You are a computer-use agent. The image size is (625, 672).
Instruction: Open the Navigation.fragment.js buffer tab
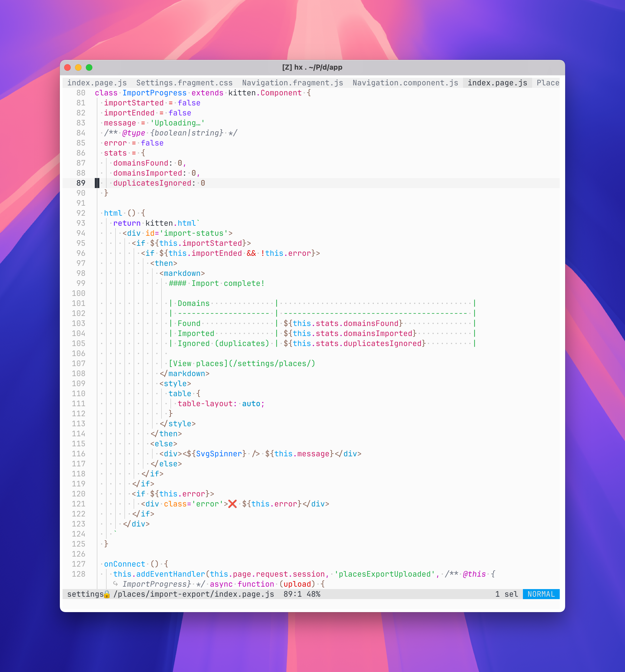point(292,83)
